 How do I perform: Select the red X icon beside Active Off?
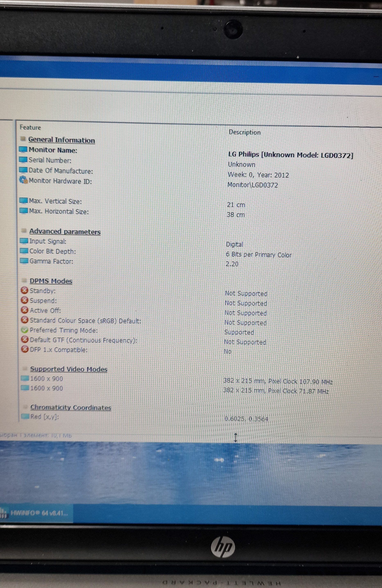25,310
